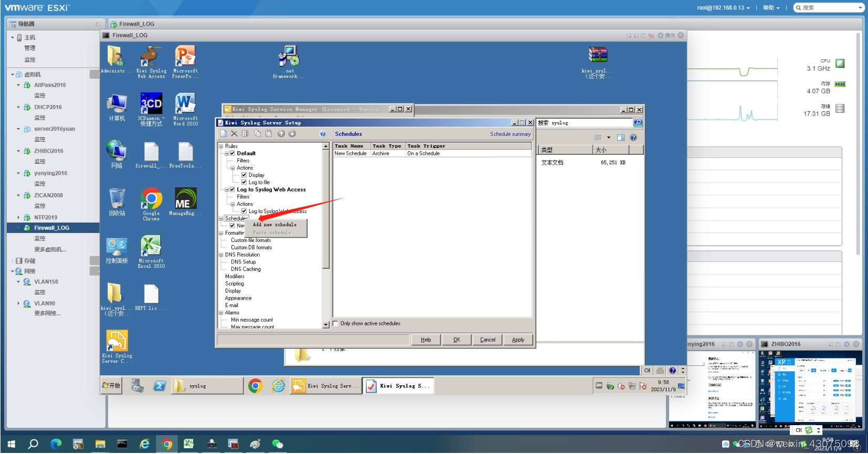Click the help icon in explorer window toolbar
868x454 pixels.
pyautogui.click(x=633, y=138)
